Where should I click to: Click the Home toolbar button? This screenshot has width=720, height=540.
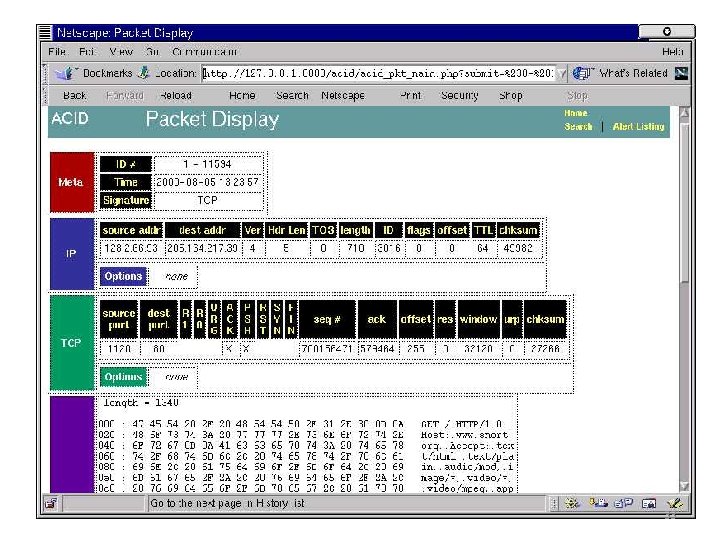point(242,96)
